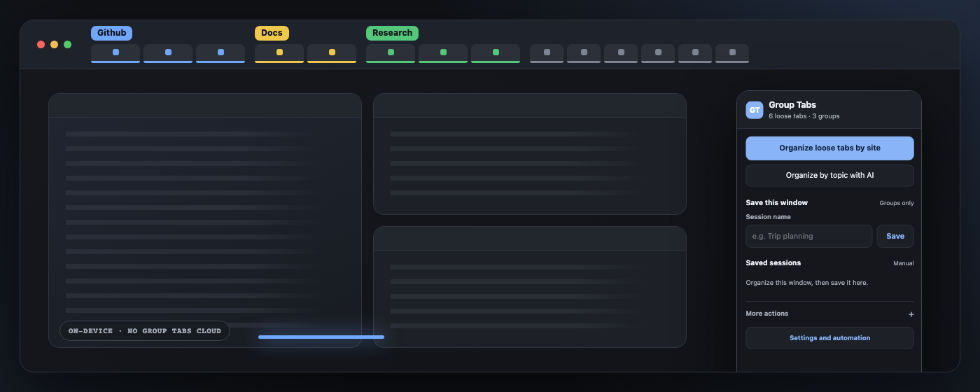Click the GT Group Tabs logo icon
The image size is (980, 392).
(x=755, y=110)
